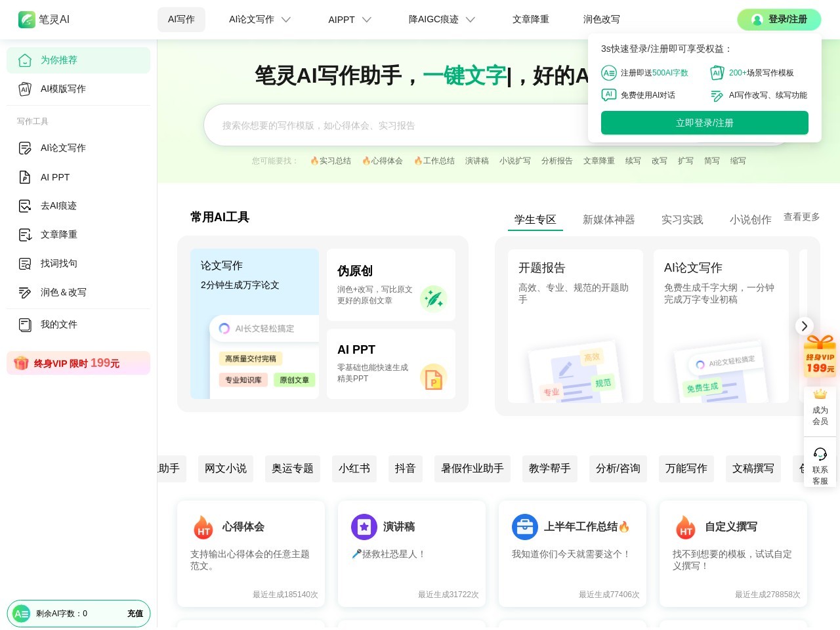
Task: Switch to the 小说创作 tab
Action: click(x=750, y=220)
